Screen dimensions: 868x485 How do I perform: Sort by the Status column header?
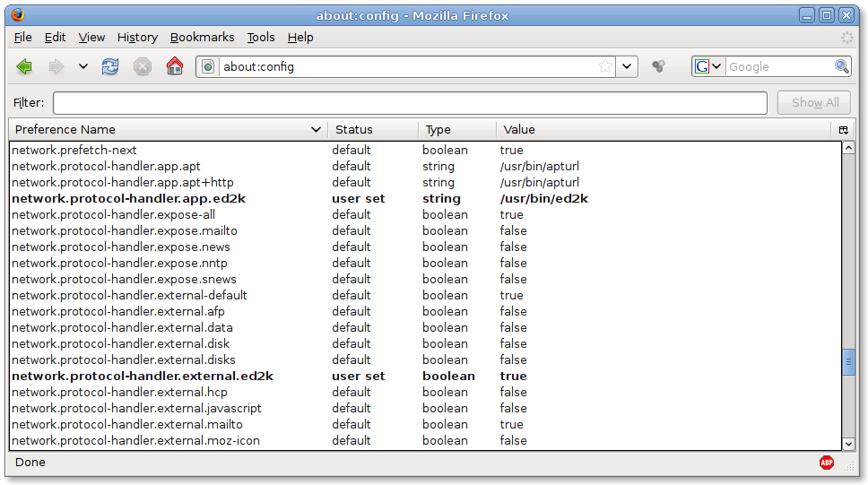371,130
